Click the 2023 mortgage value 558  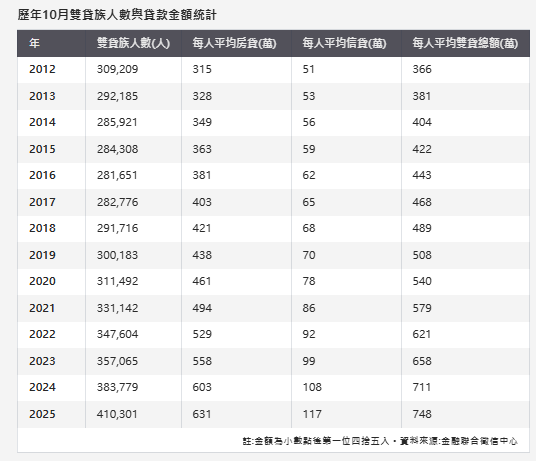click(x=202, y=361)
